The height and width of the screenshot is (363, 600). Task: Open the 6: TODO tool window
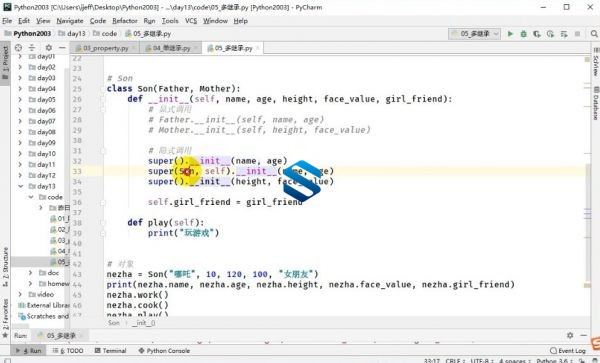pyautogui.click(x=68, y=350)
